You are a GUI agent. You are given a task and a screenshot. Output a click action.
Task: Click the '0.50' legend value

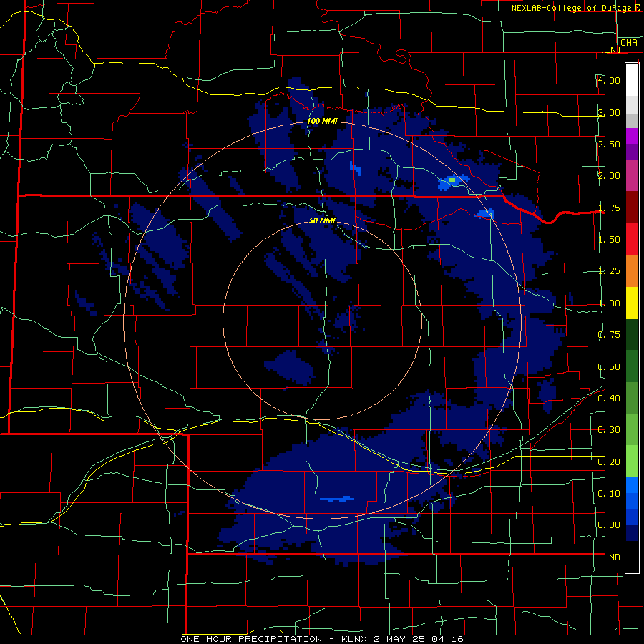609,367
